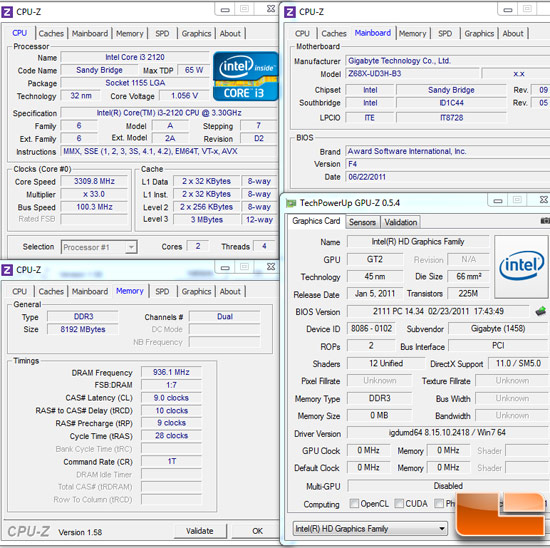Open Graphics tab in top-left CPU-Z window

196,34
